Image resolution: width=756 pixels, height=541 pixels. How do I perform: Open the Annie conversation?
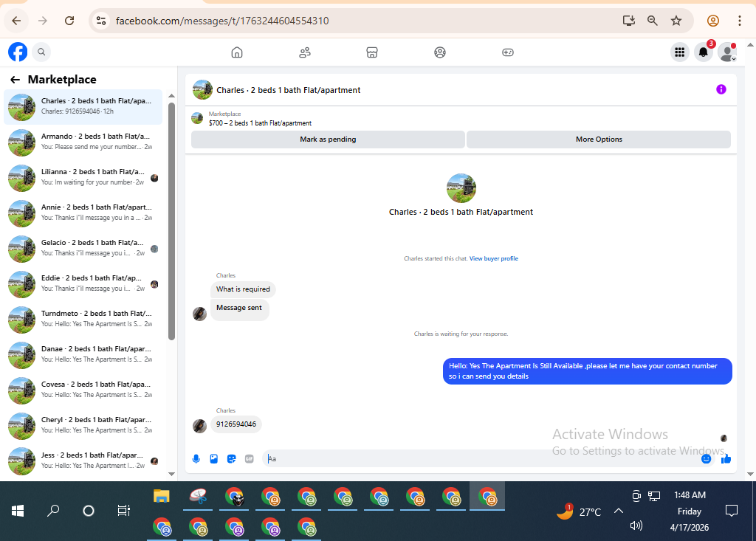coord(83,213)
